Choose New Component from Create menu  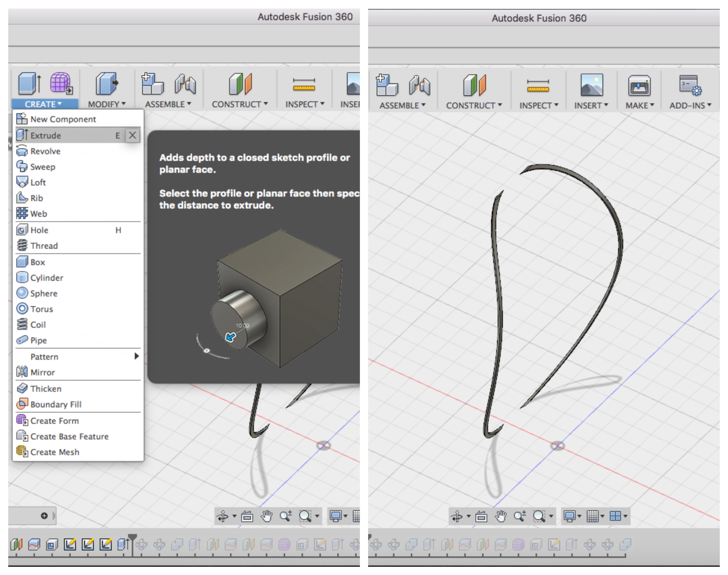click(x=78, y=119)
